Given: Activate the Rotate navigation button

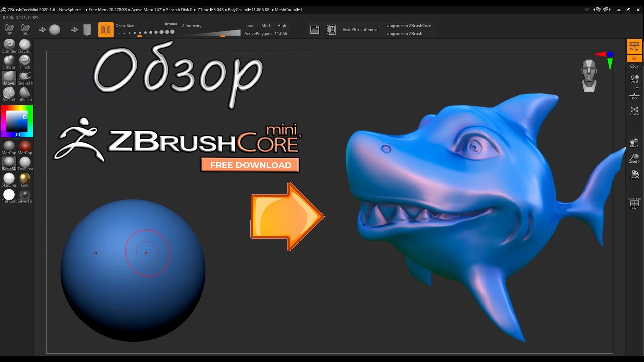Looking at the screenshot, I should coord(634,175).
